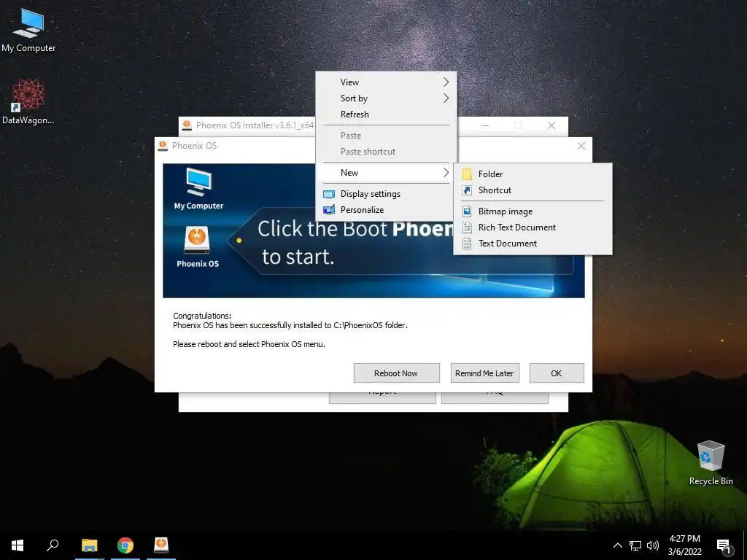Viewport: 747px width, 560px height.
Task: Open the My Computer desktop icon
Action: pyautogui.click(x=28, y=31)
